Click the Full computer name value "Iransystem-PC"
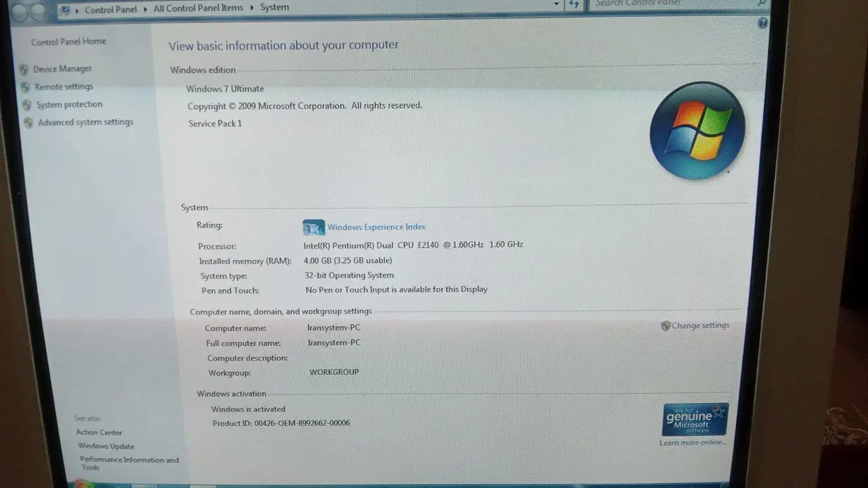 click(334, 343)
